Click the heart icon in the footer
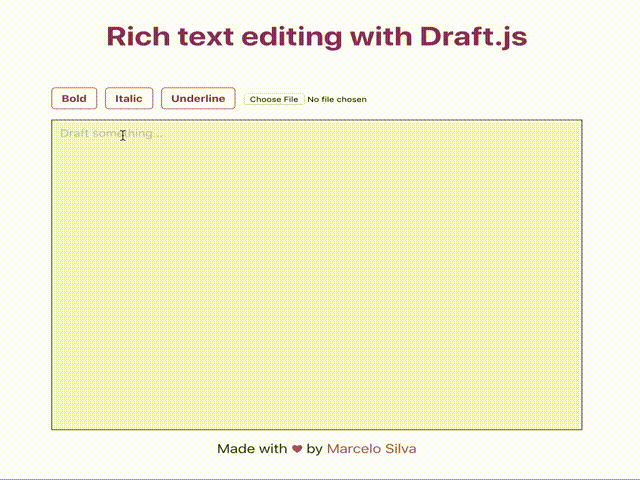This screenshot has width=640, height=480. pyautogui.click(x=297, y=449)
